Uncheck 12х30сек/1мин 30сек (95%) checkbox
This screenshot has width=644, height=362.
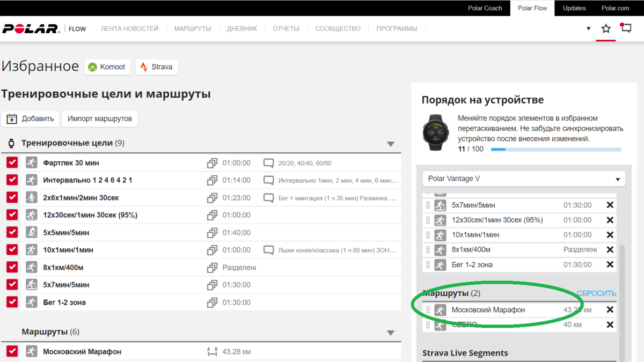[x=12, y=215]
